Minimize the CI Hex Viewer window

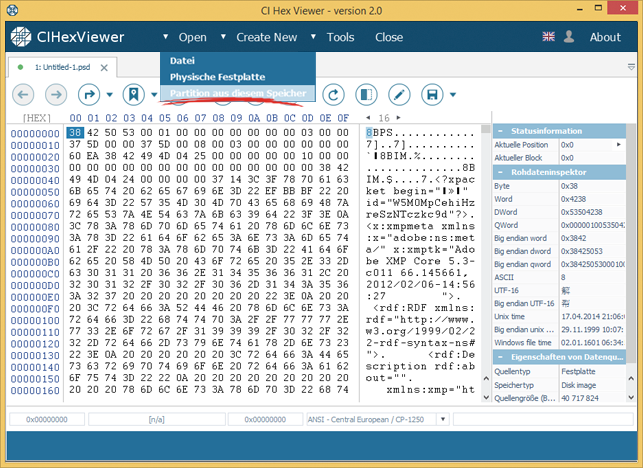point(580,8)
